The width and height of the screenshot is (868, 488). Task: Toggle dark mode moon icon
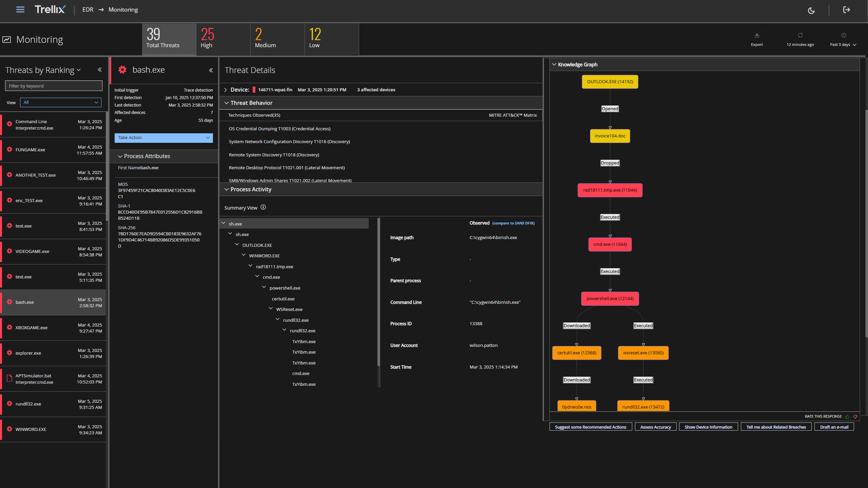pyautogui.click(x=811, y=10)
